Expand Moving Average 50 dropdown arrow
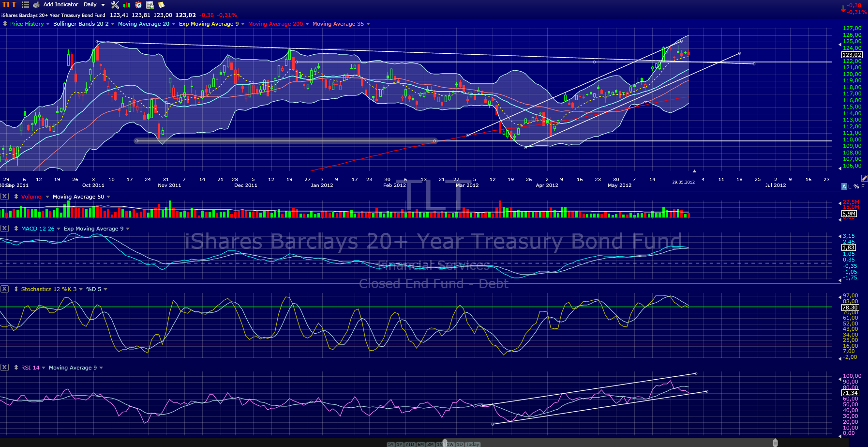The height and width of the screenshot is (447, 868). click(108, 197)
